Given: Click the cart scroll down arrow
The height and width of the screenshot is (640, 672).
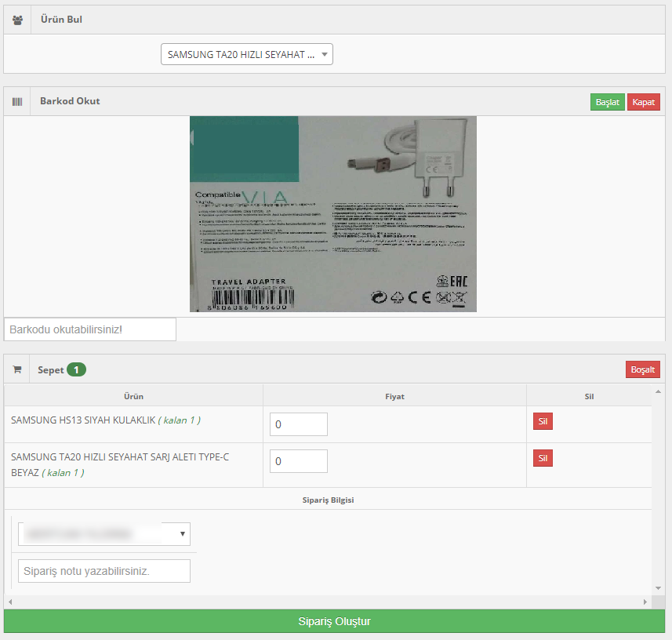Looking at the screenshot, I should 659,588.
